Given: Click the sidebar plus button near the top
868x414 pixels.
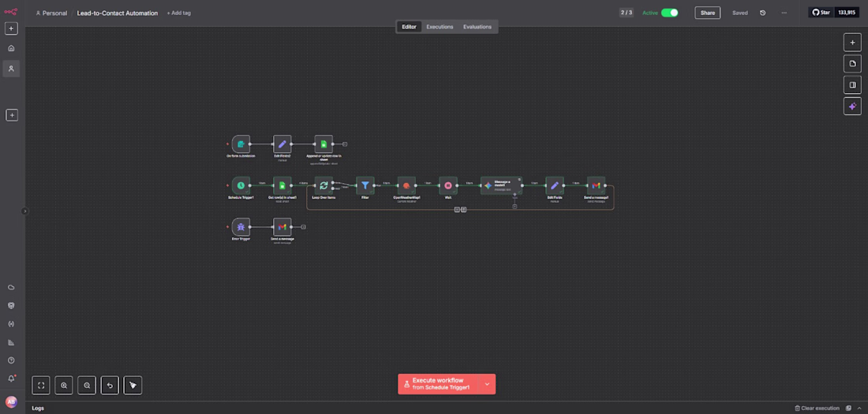Looking at the screenshot, I should point(12,28).
